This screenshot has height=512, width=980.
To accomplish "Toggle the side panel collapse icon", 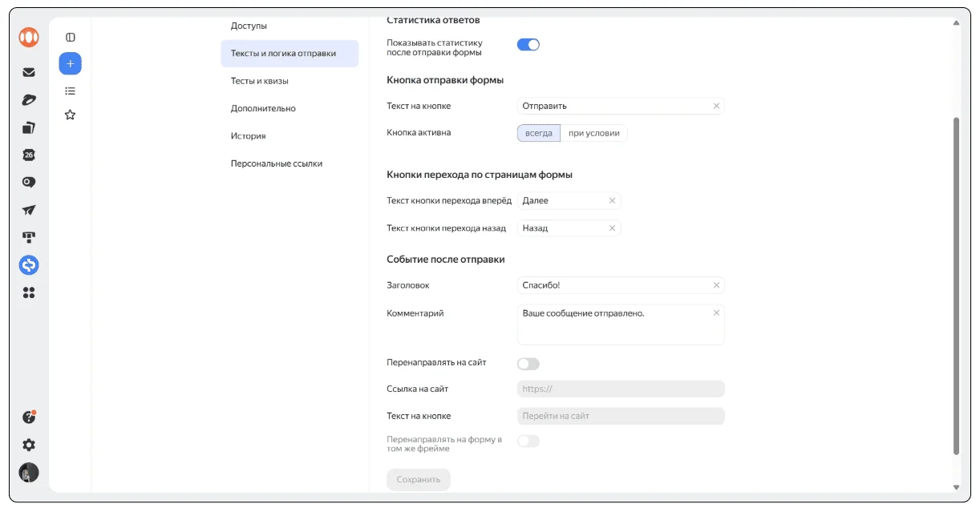I will pyautogui.click(x=71, y=37).
